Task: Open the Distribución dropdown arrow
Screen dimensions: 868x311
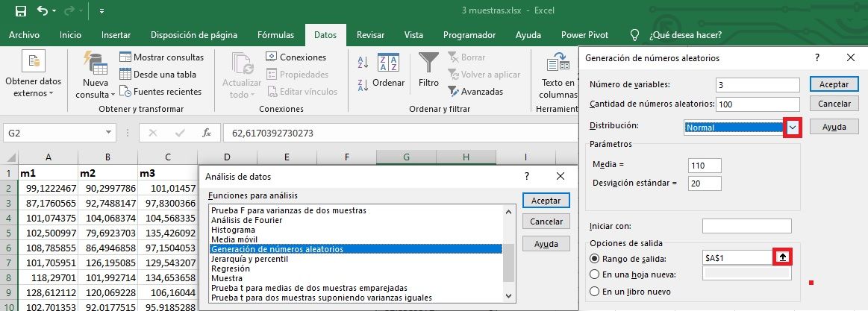Action: coord(793,128)
